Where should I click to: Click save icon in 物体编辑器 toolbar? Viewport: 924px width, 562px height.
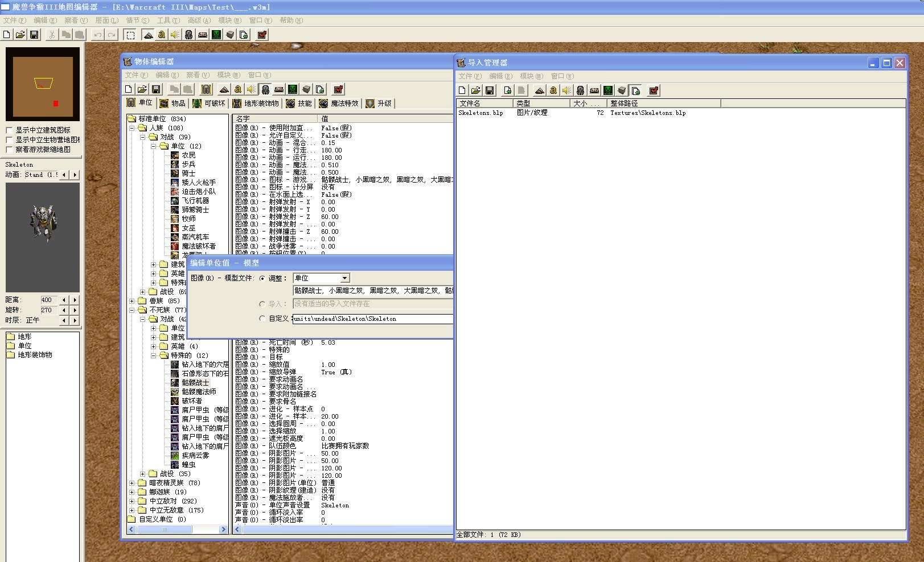pos(156,89)
